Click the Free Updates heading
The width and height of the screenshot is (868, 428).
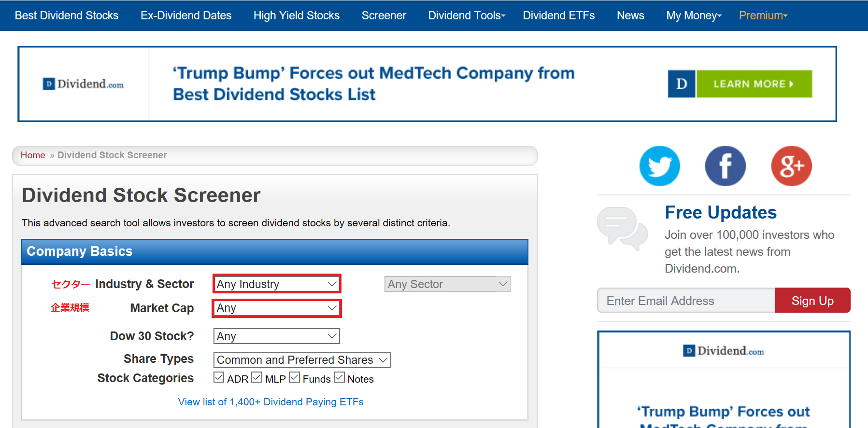(x=721, y=212)
